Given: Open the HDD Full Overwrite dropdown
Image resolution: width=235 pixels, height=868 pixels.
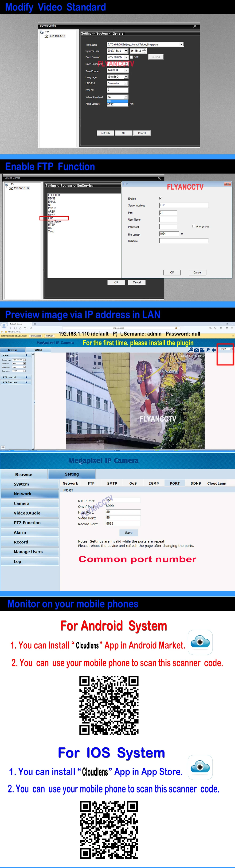Looking at the screenshot, I should 126,83.
